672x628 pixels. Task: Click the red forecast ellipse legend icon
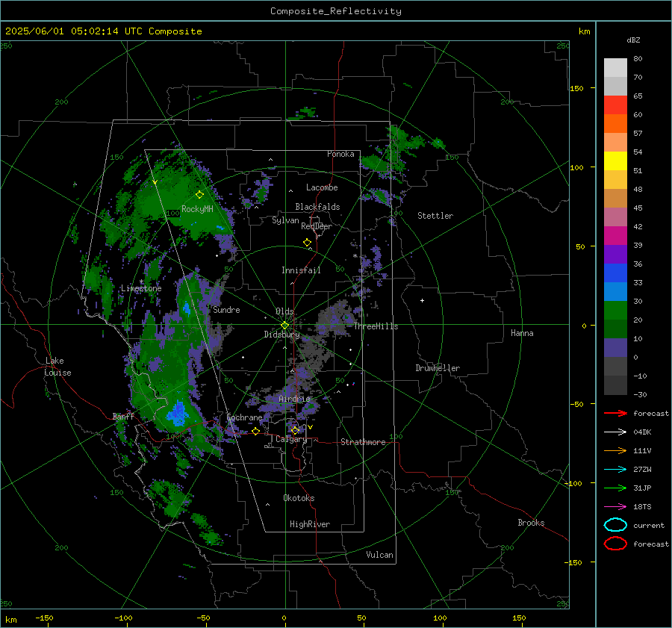[x=615, y=544]
